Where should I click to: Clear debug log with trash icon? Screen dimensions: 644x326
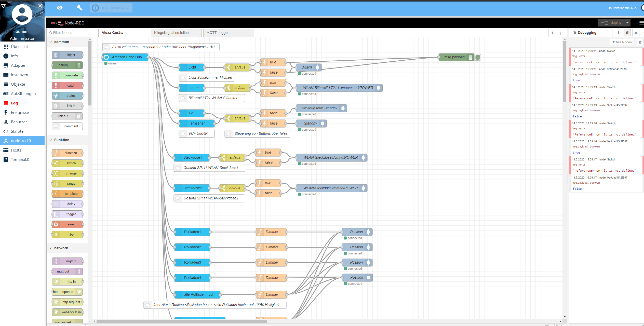point(640,42)
